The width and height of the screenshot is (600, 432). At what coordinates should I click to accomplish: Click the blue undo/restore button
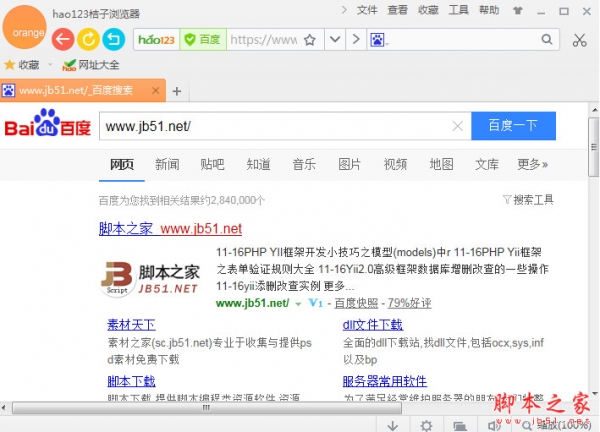coord(114,39)
